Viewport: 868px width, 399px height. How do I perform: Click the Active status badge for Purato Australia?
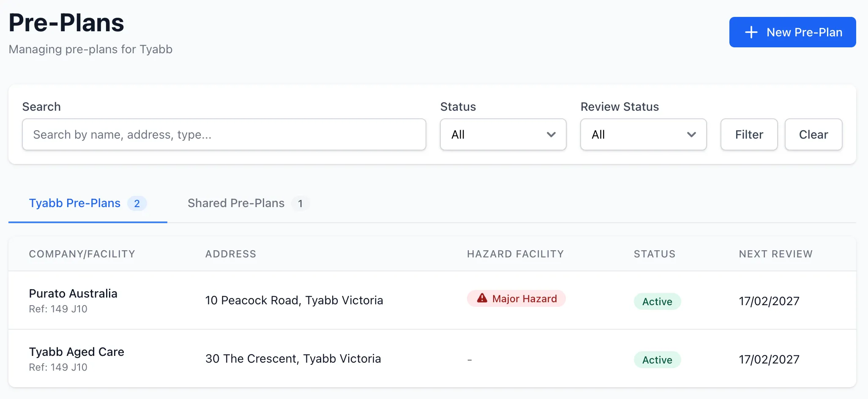tap(657, 301)
